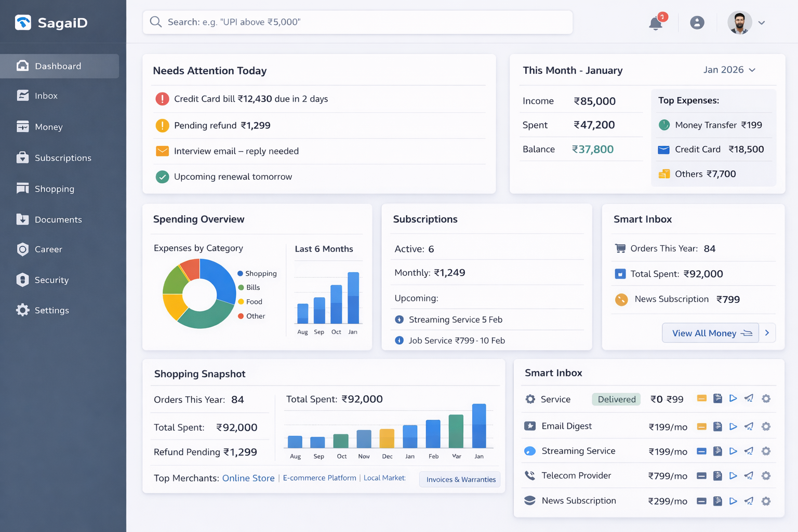The height and width of the screenshot is (532, 798).
Task: Go to the Shopping tab
Action: coord(55,189)
